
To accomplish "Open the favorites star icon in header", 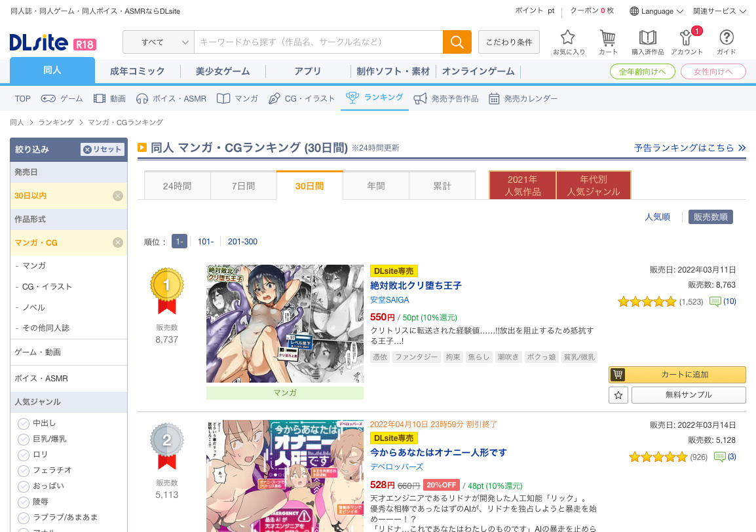I will coord(568,38).
